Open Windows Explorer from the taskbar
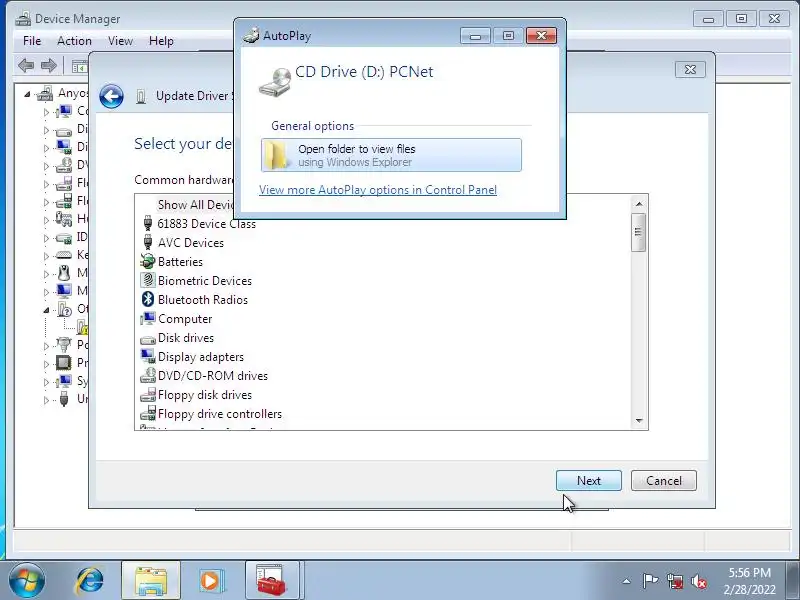800x600 pixels. 151,581
